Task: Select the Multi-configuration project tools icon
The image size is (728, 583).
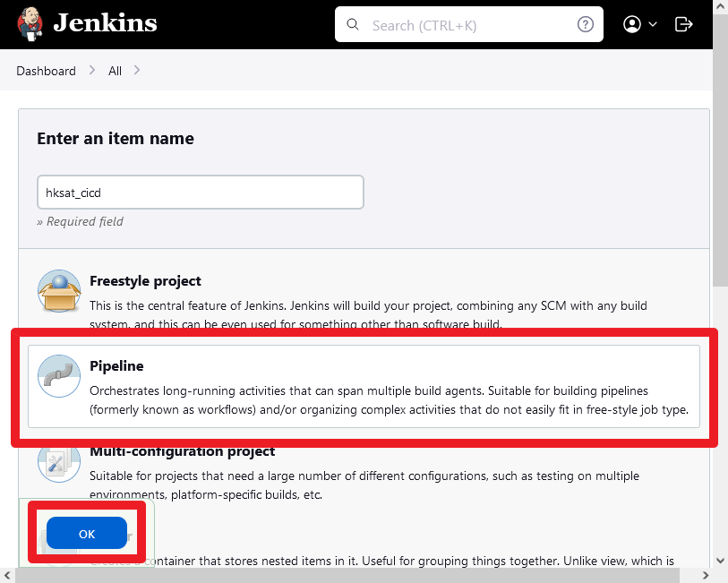Action: 59,462
